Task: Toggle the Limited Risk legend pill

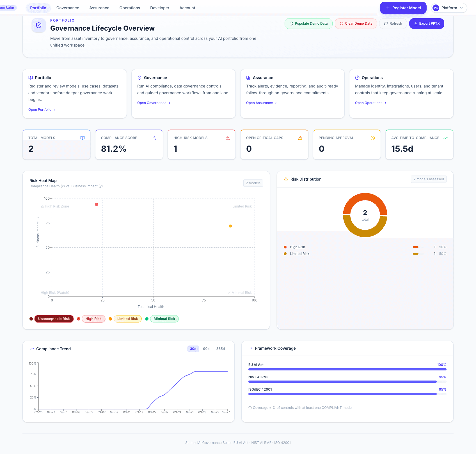Action: coord(128,319)
